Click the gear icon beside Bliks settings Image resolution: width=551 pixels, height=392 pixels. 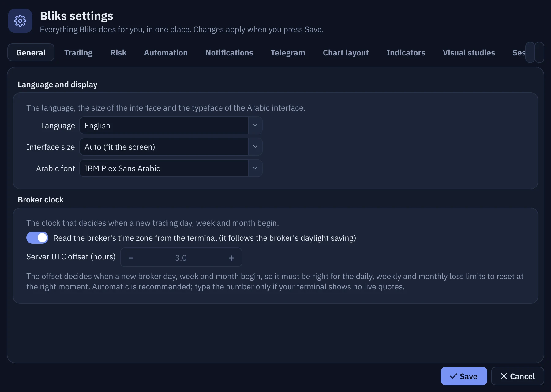pos(20,21)
